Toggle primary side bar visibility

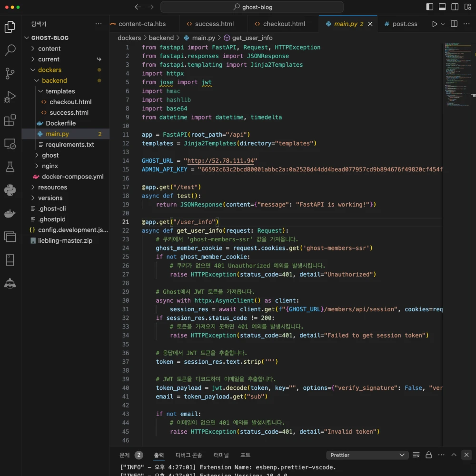click(x=429, y=7)
